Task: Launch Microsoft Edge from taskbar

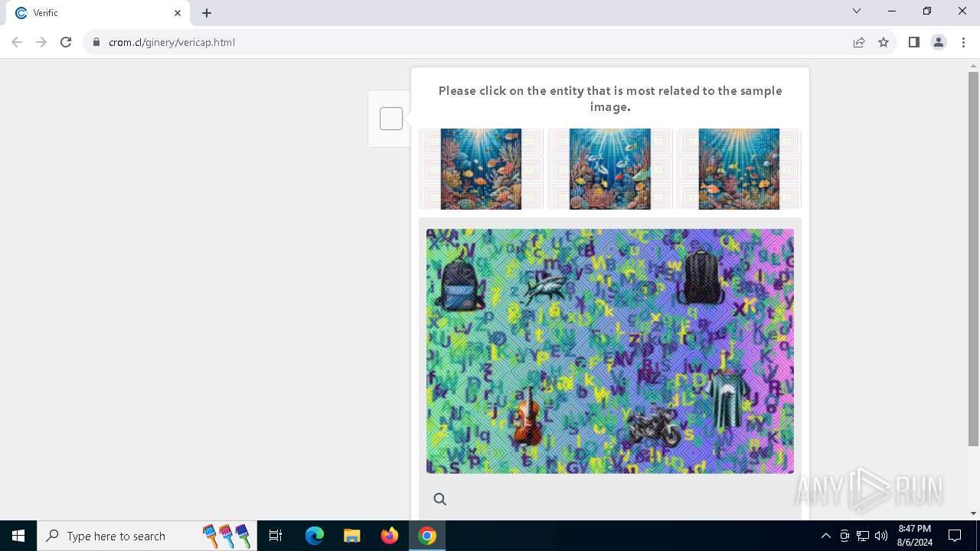Action: (315, 536)
